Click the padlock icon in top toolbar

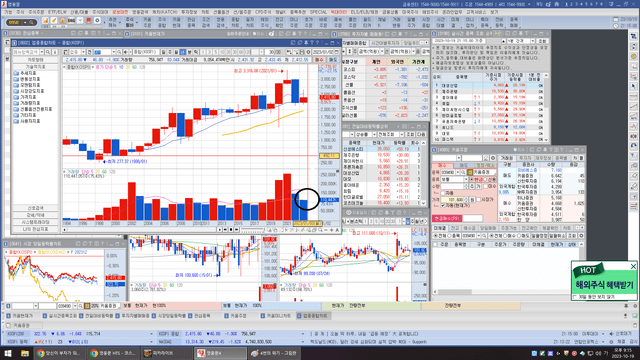coord(62,20)
